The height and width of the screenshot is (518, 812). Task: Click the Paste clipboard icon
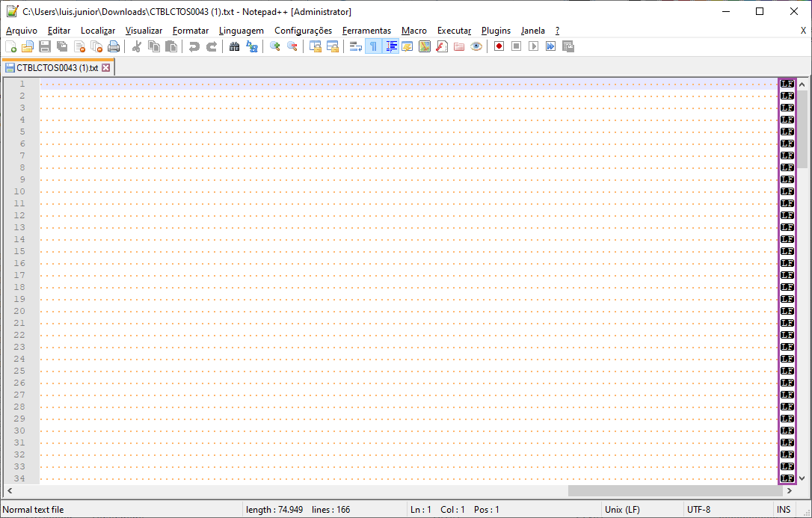pos(171,46)
